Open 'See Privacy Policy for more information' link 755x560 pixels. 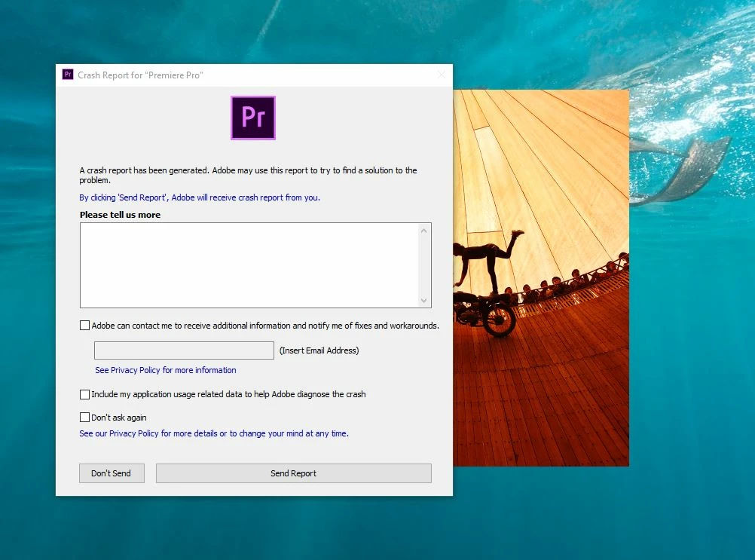pyautogui.click(x=166, y=370)
